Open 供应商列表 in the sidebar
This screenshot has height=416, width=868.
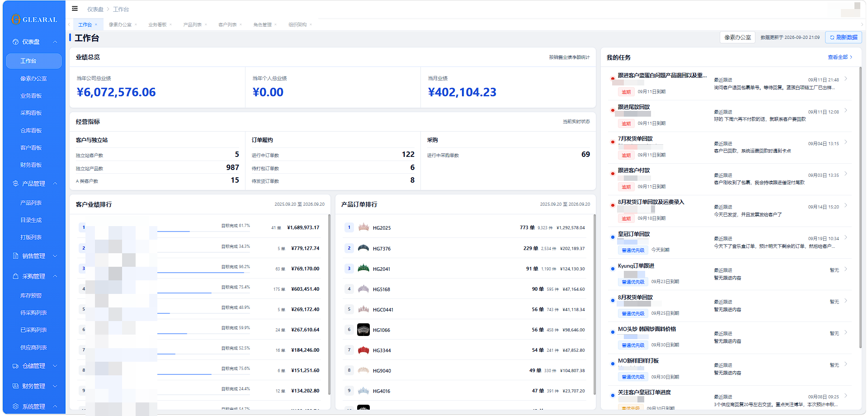click(x=34, y=348)
